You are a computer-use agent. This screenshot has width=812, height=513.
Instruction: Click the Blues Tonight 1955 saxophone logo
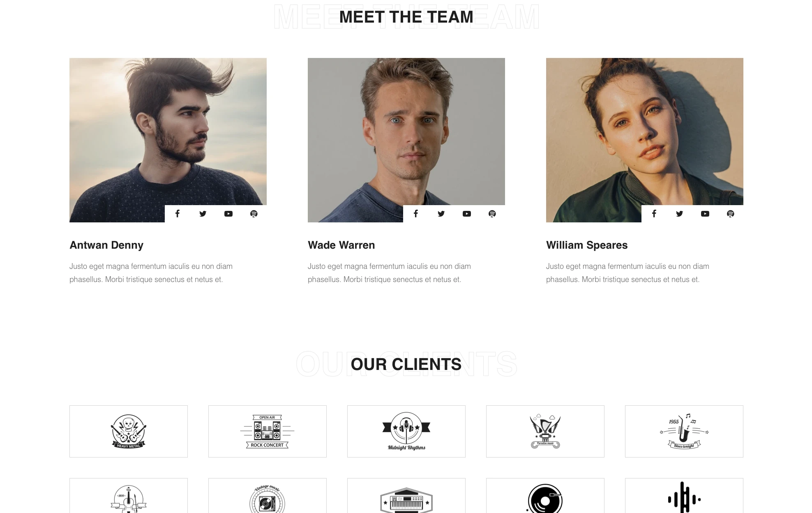(x=684, y=431)
